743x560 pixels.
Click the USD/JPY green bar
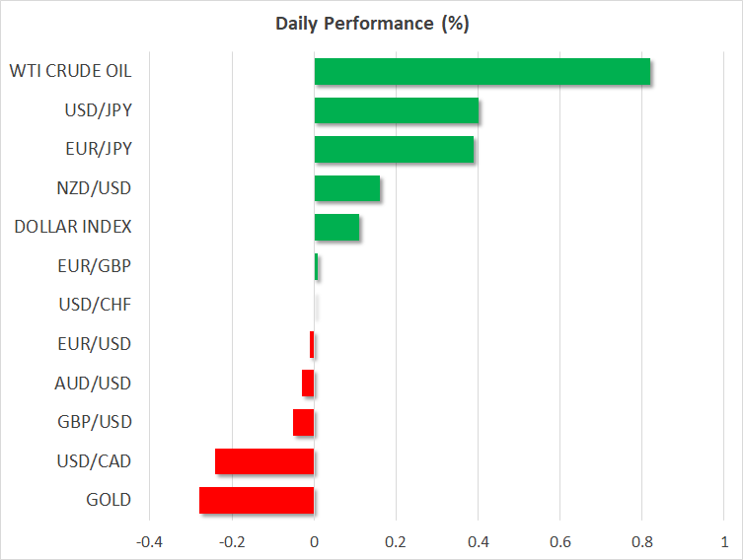click(397, 111)
